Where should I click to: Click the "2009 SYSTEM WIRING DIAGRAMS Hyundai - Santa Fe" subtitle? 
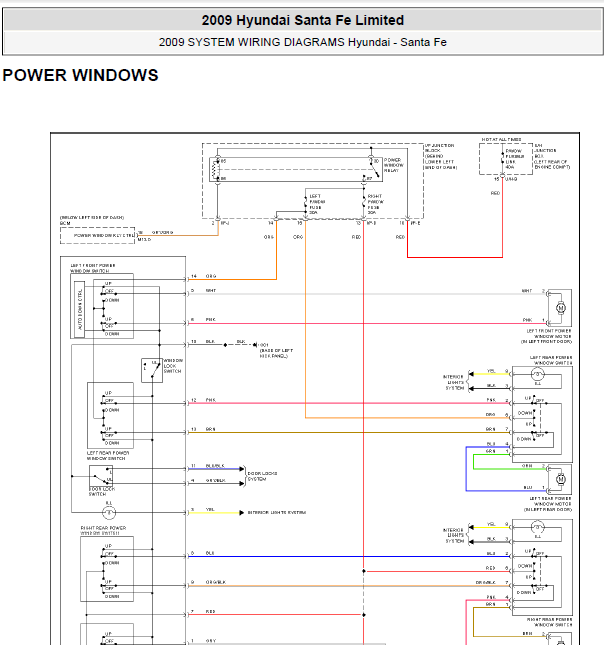303,42
